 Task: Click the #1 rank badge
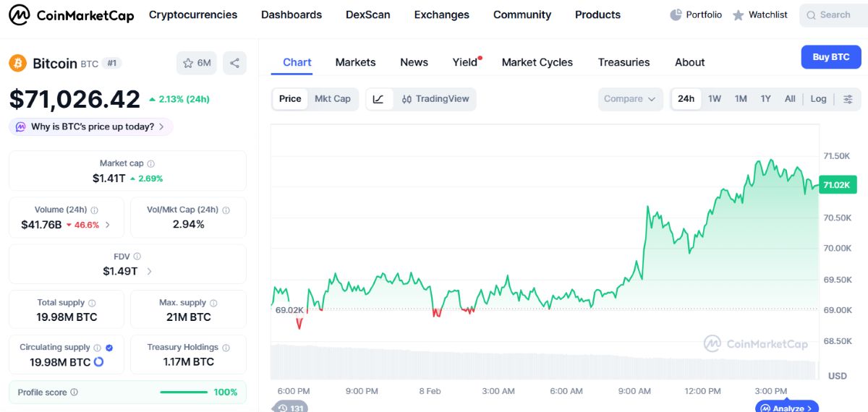click(112, 64)
